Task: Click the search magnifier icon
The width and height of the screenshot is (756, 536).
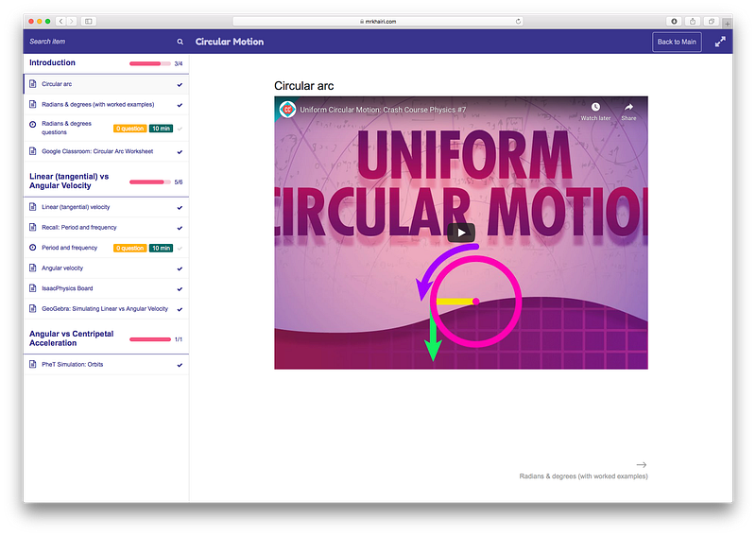Action: pyautogui.click(x=180, y=42)
